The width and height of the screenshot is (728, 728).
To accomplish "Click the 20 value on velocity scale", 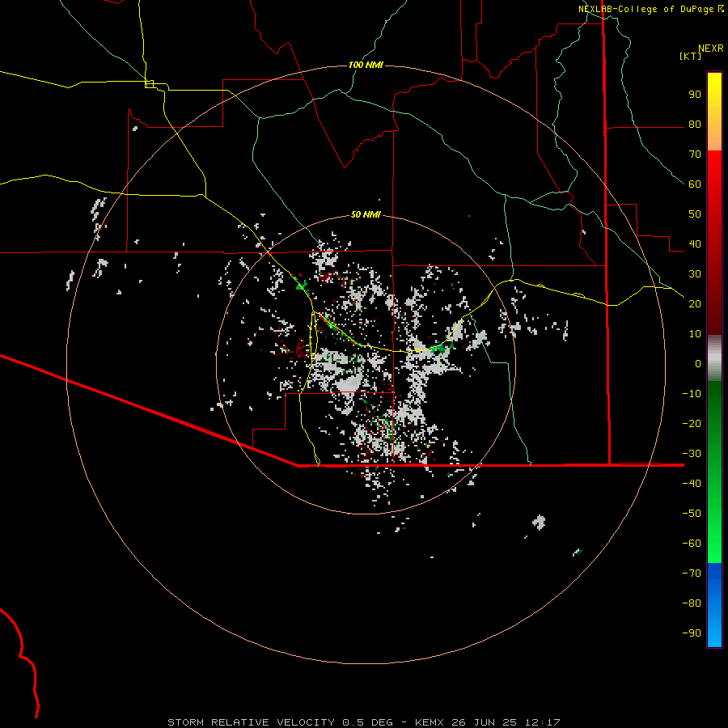I will pyautogui.click(x=695, y=303).
